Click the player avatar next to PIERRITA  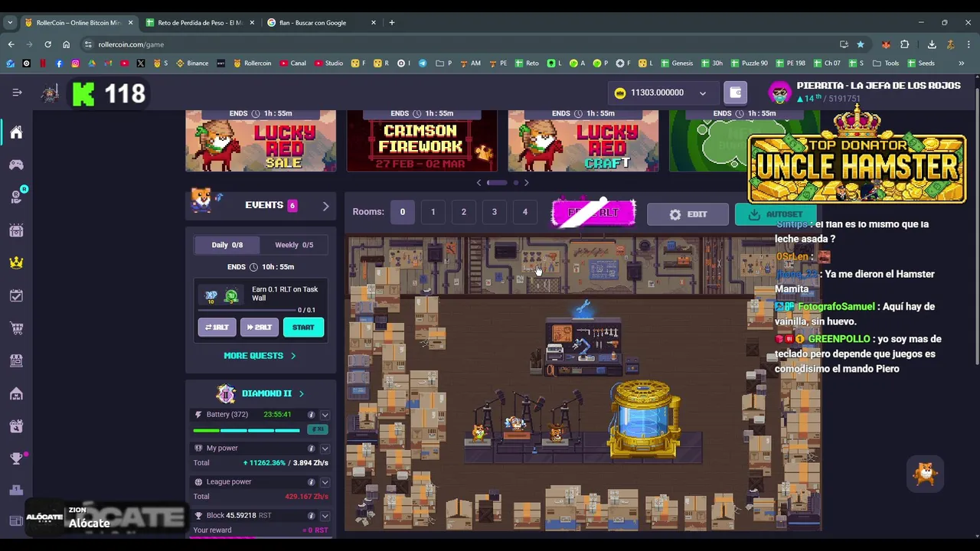point(779,93)
